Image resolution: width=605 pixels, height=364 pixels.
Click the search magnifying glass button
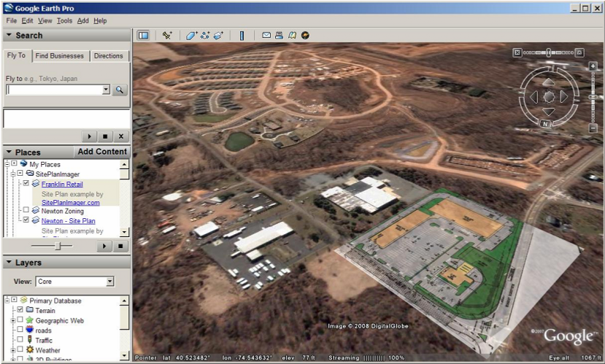click(x=120, y=90)
